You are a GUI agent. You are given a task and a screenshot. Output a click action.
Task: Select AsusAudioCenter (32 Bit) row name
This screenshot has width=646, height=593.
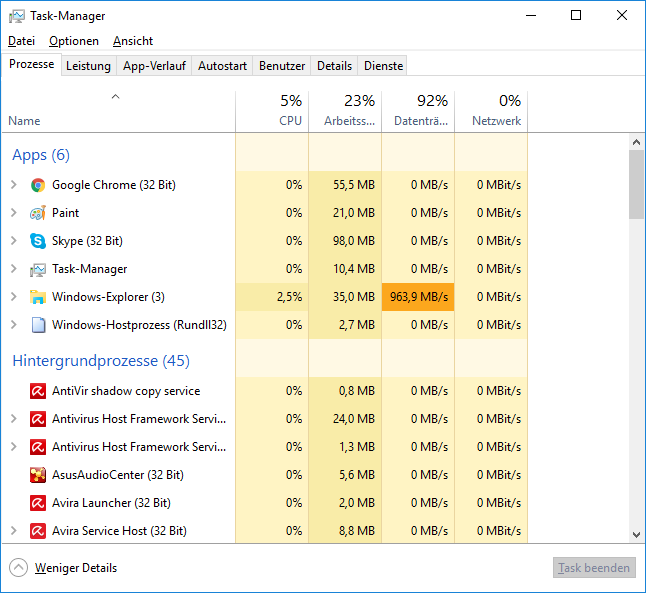[118, 475]
